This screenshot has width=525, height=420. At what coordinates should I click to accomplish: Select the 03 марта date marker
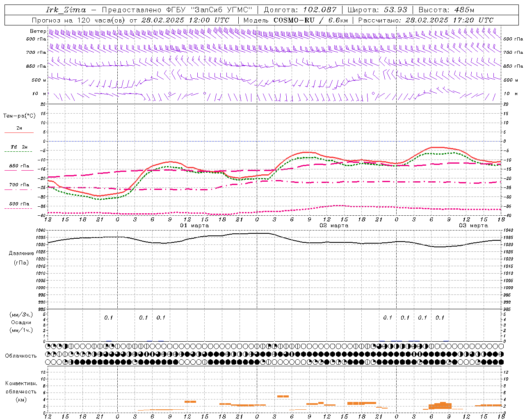473,226
